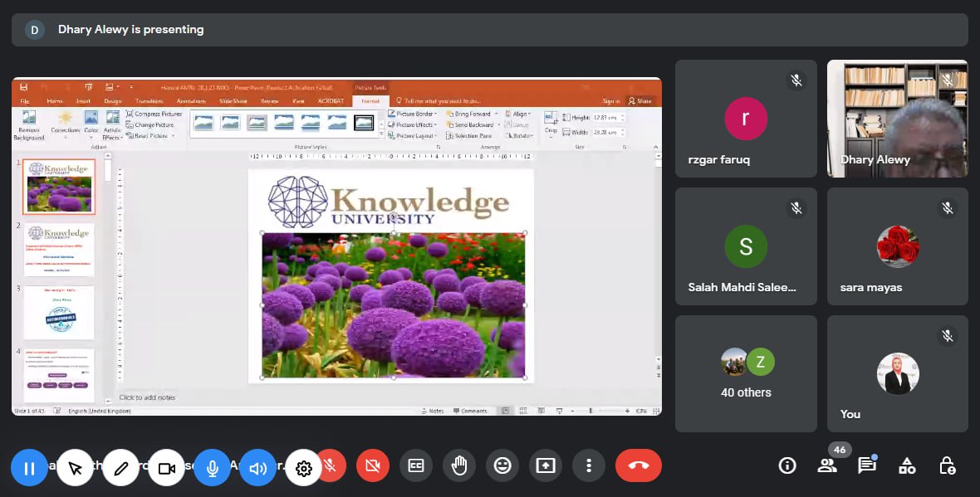The width and height of the screenshot is (980, 497).
Task: Open the Dhary Alewy video tile
Action: (x=898, y=119)
